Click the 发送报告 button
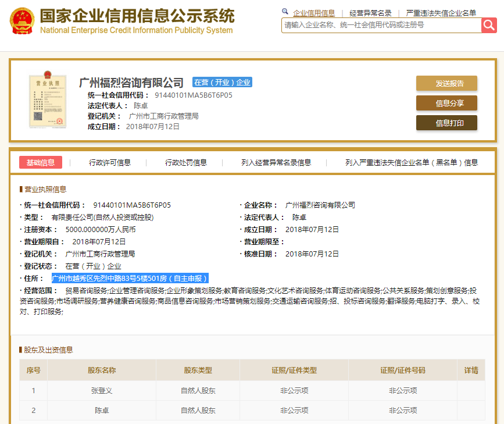Image resolution: width=504 pixels, height=424 pixels. tap(446, 83)
